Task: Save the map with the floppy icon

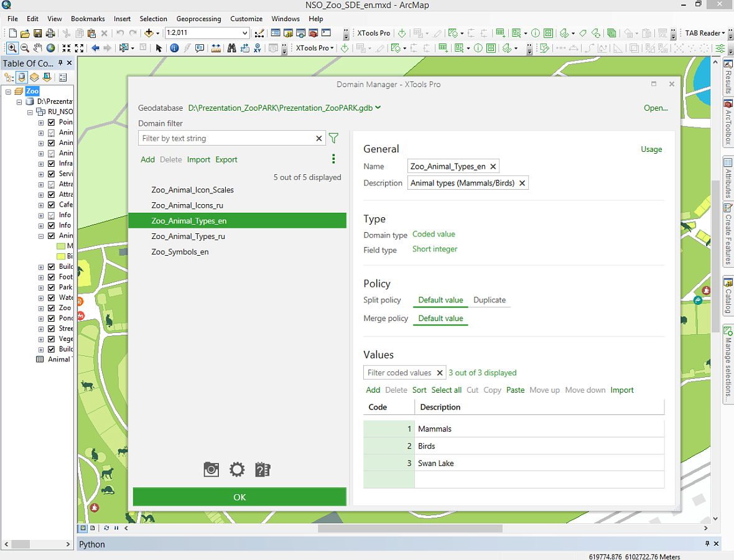Action: tap(38, 33)
